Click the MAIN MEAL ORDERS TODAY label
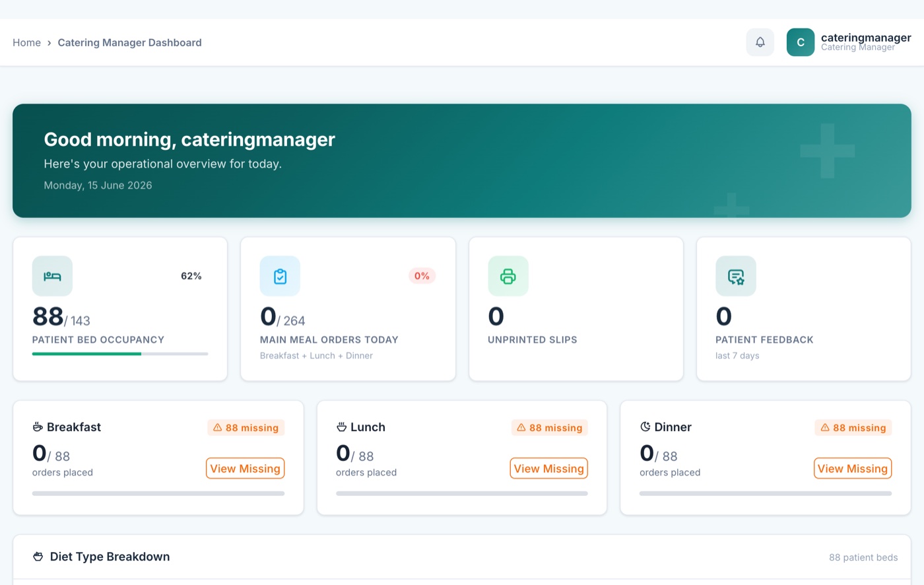 coord(329,339)
